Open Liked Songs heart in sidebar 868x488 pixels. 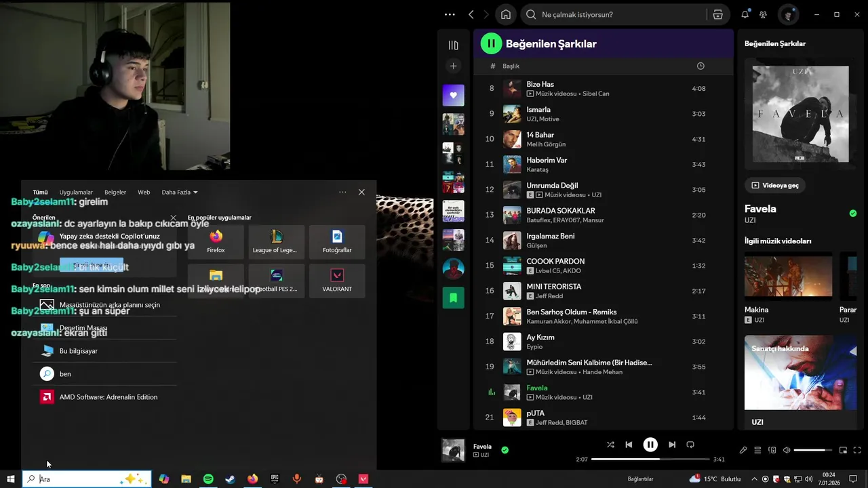[453, 95]
